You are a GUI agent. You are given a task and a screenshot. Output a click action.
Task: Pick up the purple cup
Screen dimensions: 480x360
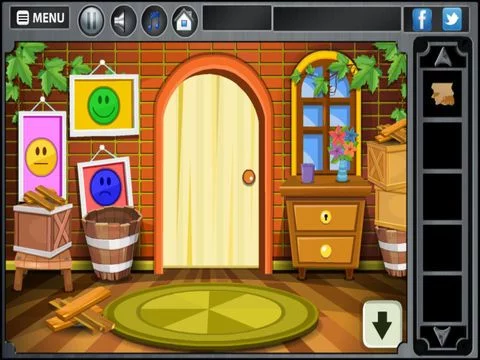307,173
